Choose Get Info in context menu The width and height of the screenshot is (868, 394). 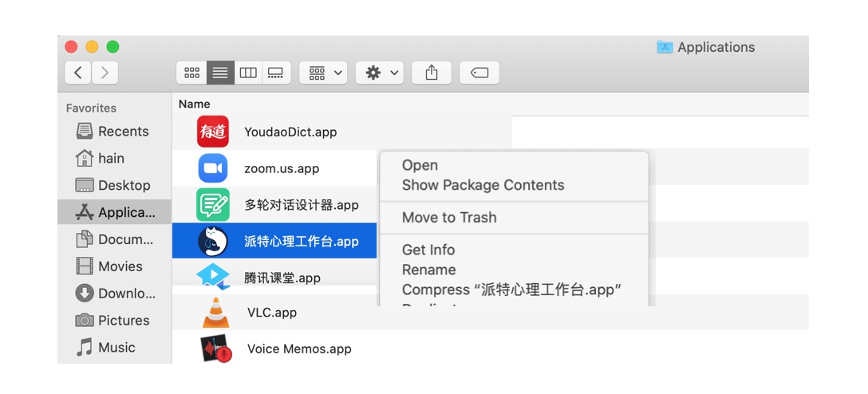point(428,250)
